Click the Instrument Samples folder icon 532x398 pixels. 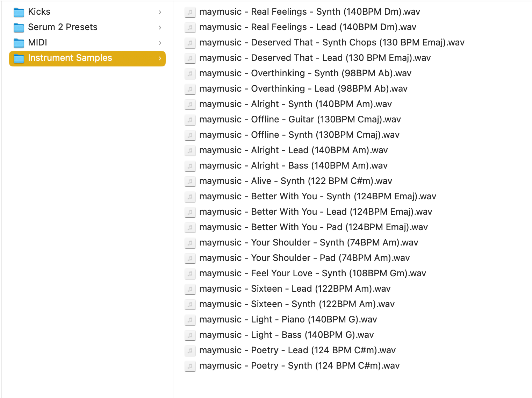click(19, 58)
